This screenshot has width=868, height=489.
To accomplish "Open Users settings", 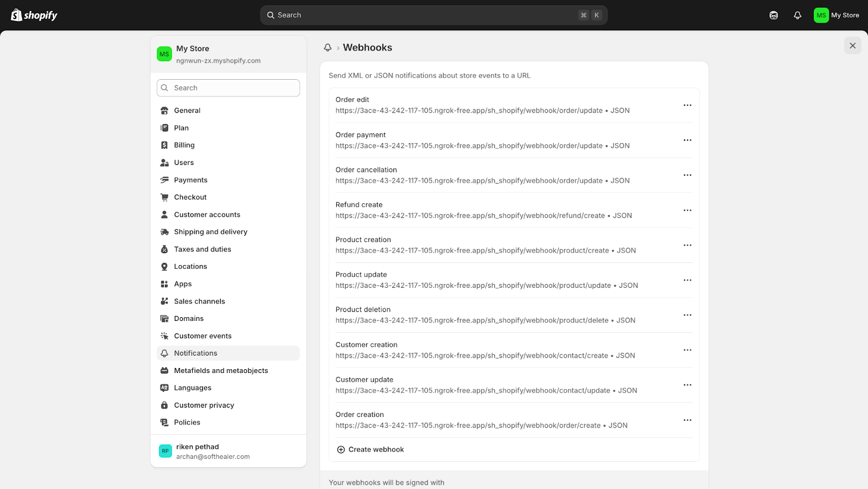I will [x=228, y=163].
